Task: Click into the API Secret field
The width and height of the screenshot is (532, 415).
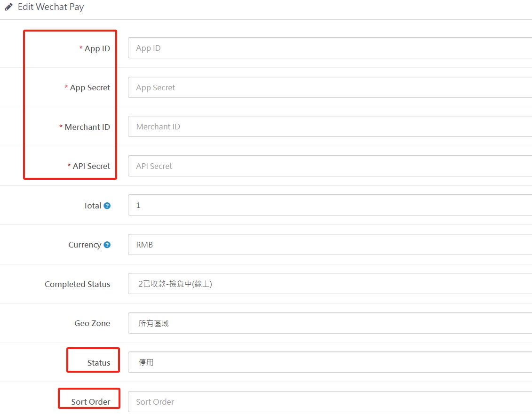Action: [330, 166]
